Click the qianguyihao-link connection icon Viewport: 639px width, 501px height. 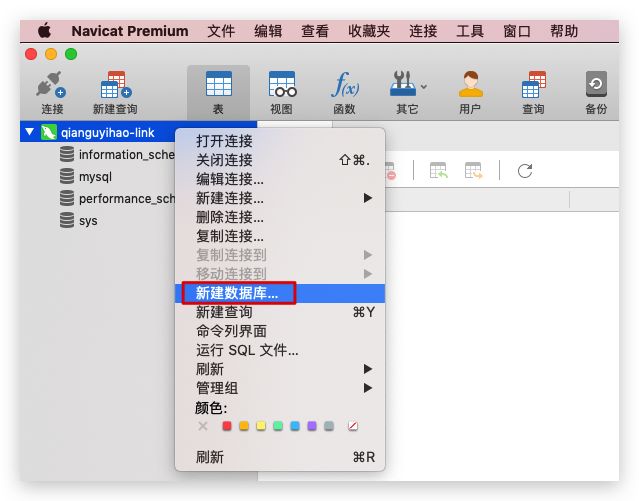point(49,132)
